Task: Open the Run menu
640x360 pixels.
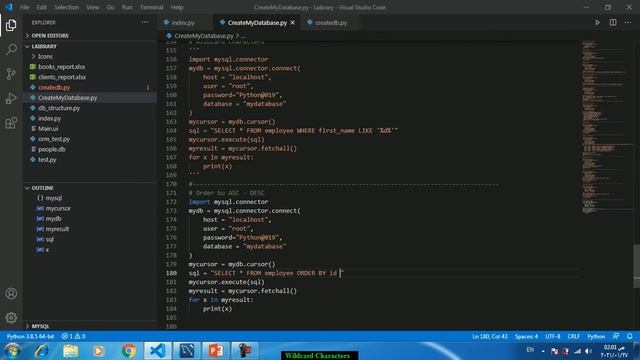Action: click(x=127, y=7)
